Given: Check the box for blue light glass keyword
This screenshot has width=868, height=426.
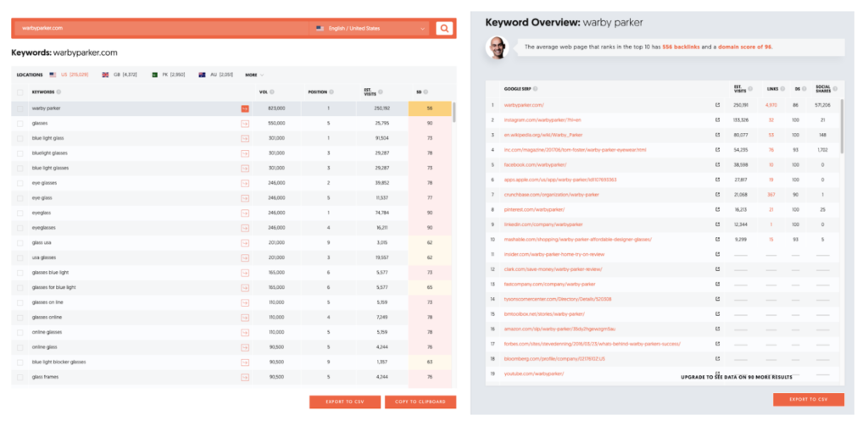Looking at the screenshot, I should pyautogui.click(x=20, y=138).
